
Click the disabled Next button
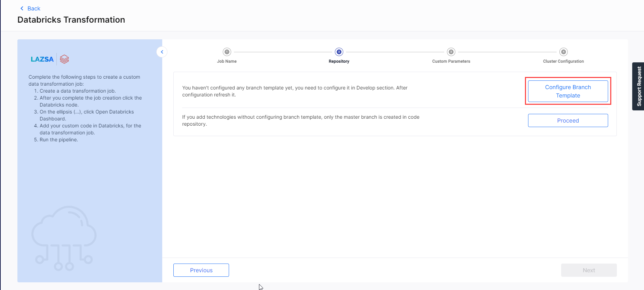pyautogui.click(x=589, y=270)
